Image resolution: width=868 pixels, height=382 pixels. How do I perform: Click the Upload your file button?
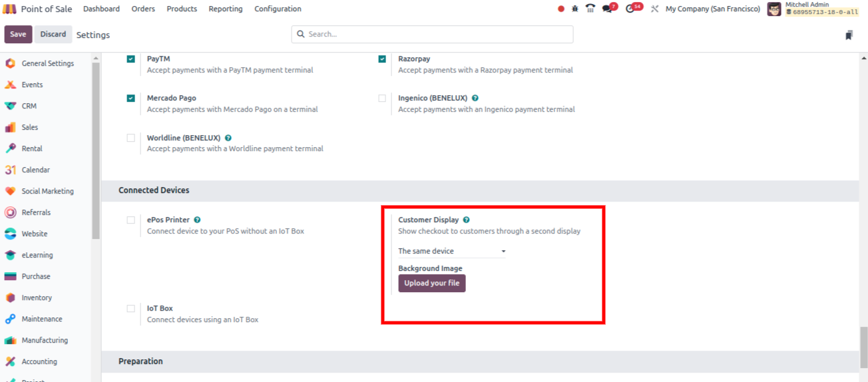point(432,284)
